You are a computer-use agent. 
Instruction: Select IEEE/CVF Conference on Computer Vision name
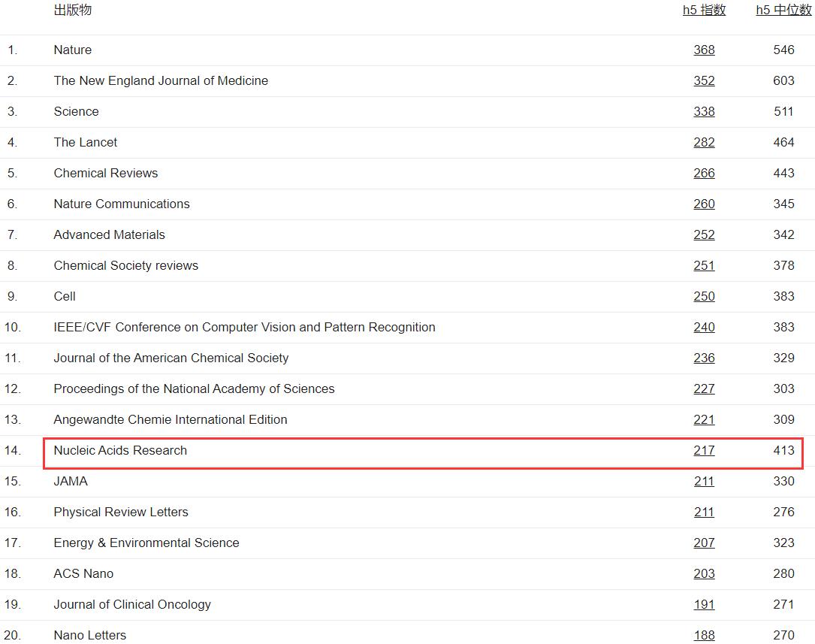click(244, 327)
